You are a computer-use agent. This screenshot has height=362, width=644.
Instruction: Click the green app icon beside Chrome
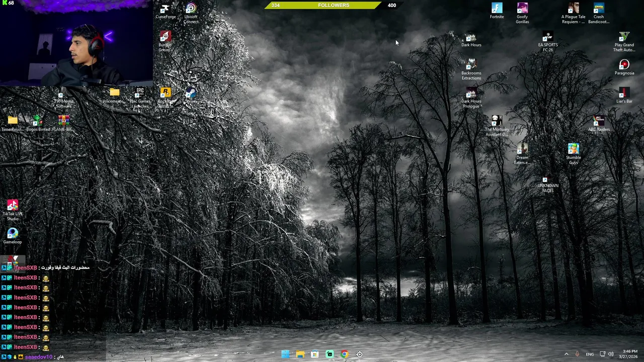click(x=330, y=354)
